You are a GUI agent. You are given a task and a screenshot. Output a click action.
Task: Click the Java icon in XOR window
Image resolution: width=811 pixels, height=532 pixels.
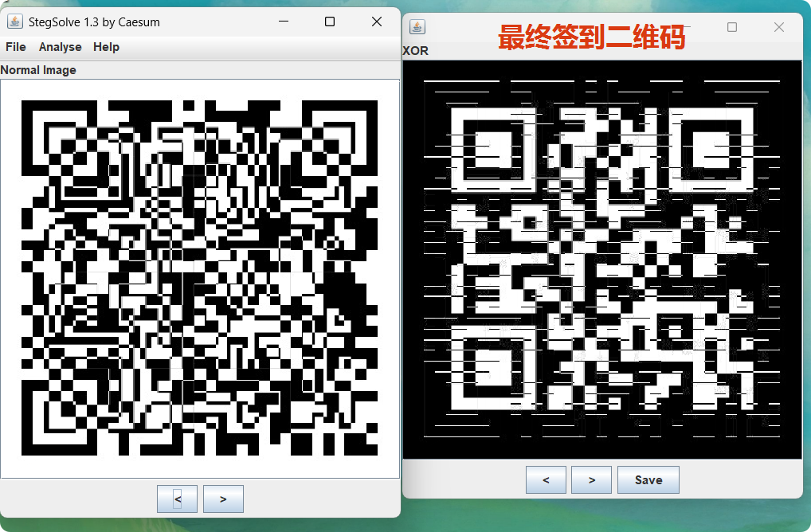point(417,28)
